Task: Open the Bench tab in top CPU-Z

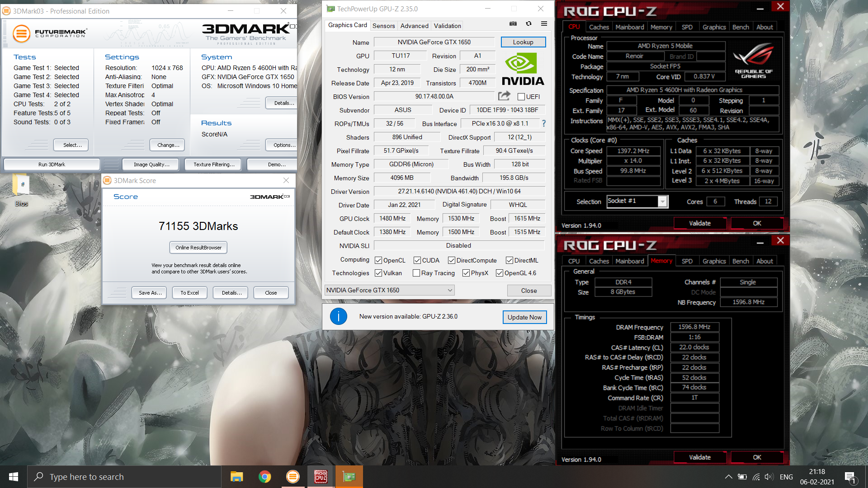Action: point(741,27)
